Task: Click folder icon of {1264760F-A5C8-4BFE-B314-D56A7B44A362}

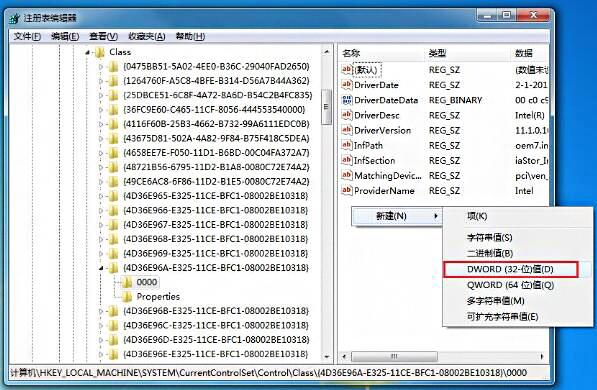Action: tap(113, 81)
